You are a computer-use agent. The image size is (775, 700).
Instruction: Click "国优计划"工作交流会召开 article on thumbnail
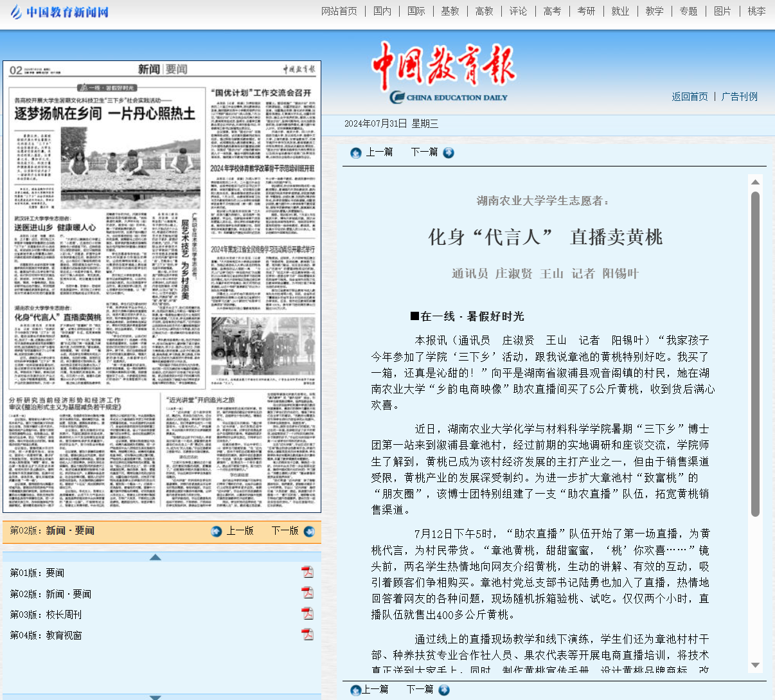(x=261, y=93)
